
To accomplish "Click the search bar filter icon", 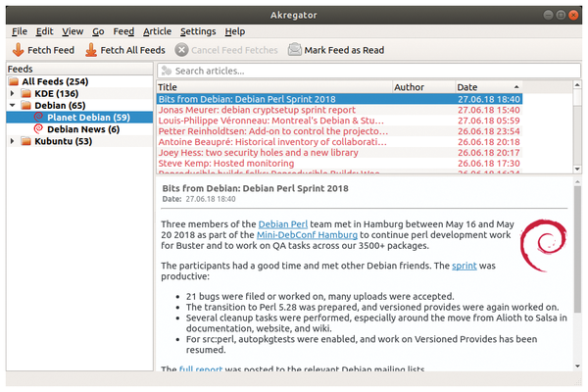I will pos(167,71).
